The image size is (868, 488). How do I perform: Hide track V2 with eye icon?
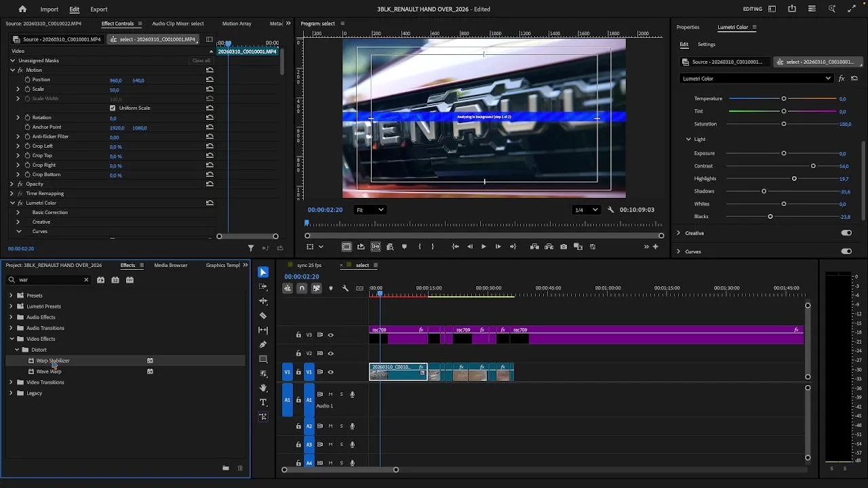[x=331, y=353]
